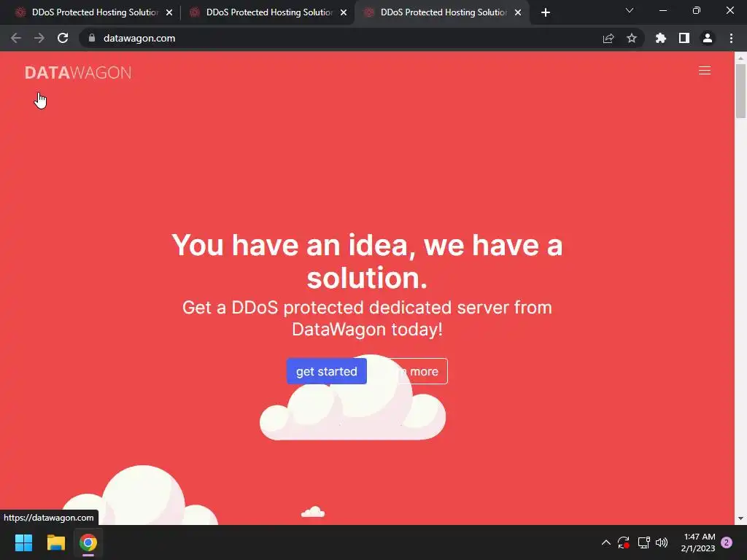Click the Chrome taskbar icon
The height and width of the screenshot is (560, 747).
88,542
